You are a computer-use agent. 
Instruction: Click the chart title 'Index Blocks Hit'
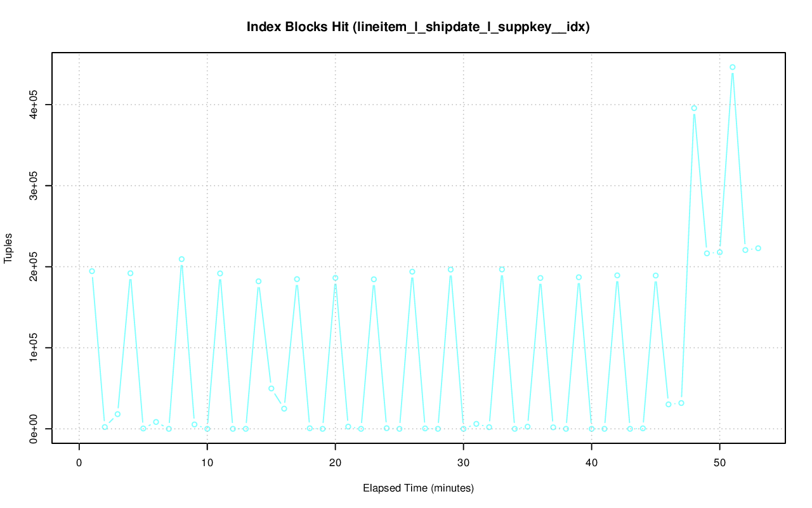[x=418, y=27]
